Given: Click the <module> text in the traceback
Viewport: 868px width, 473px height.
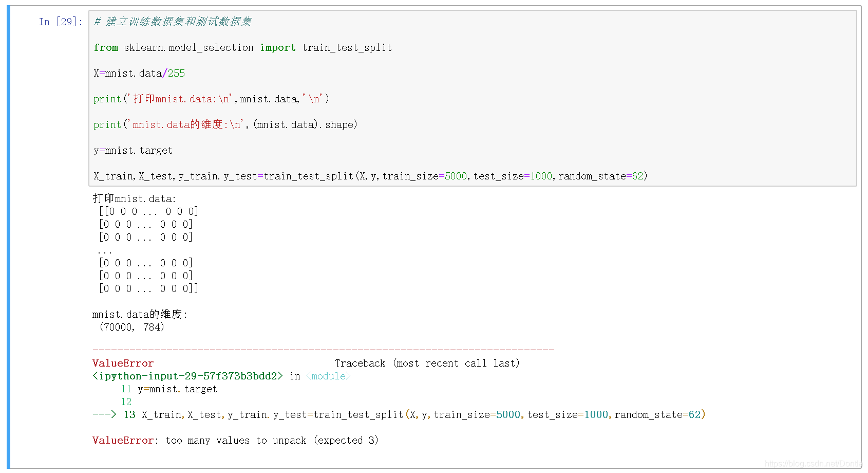Looking at the screenshot, I should 328,376.
